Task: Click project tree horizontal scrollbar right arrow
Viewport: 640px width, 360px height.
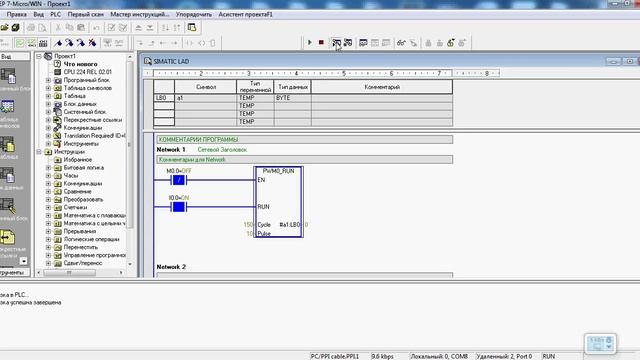Action: pos(121,272)
